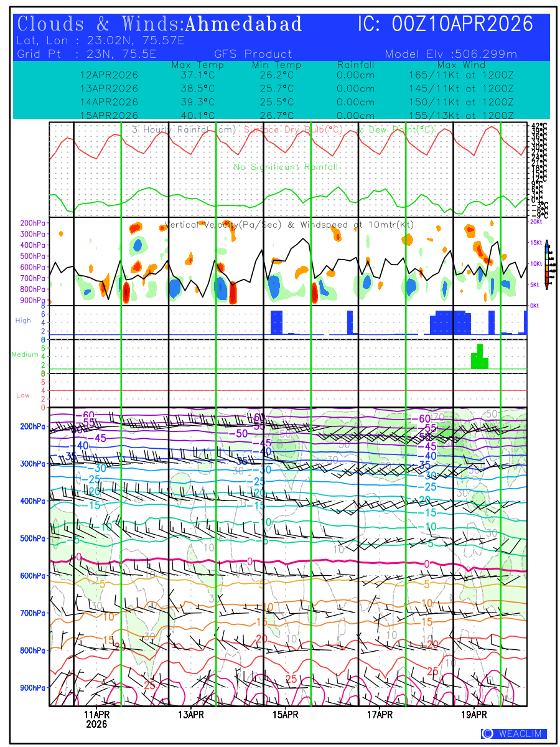The height and width of the screenshot is (747, 560).
Task: Click the vertical velocity color scale bar
Action: click(x=546, y=264)
